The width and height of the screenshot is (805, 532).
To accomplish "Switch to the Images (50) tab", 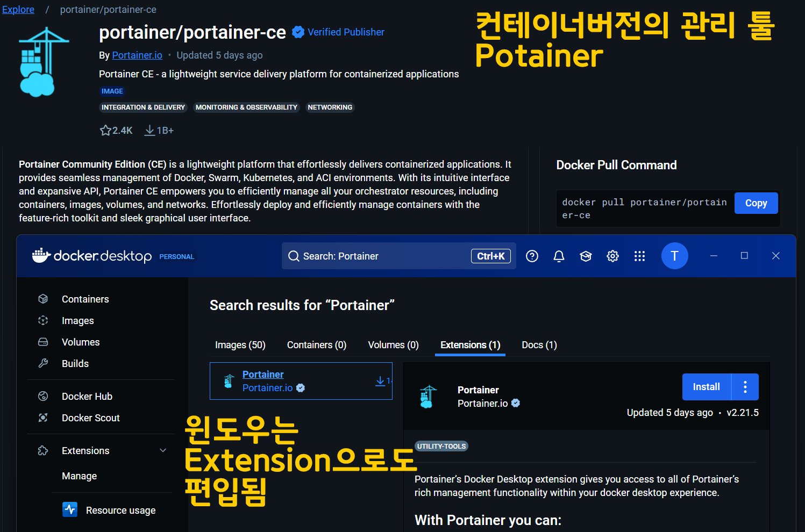I will 240,345.
